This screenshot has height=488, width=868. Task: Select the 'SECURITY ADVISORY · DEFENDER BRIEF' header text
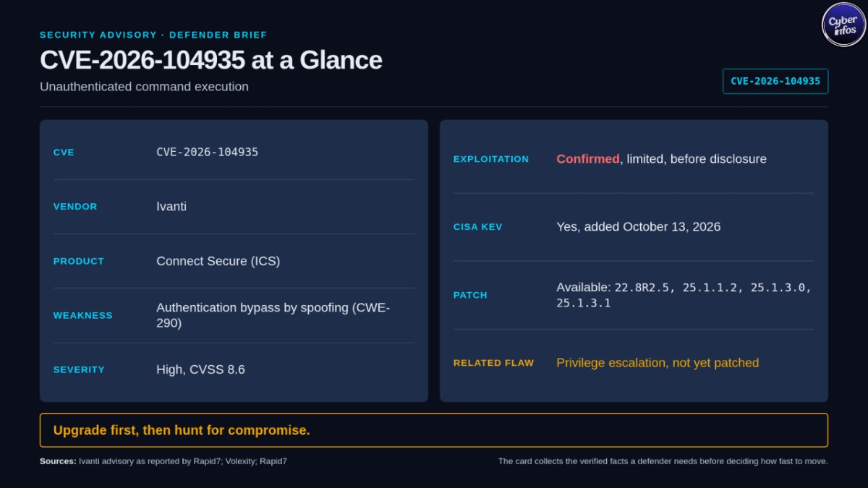(x=153, y=35)
